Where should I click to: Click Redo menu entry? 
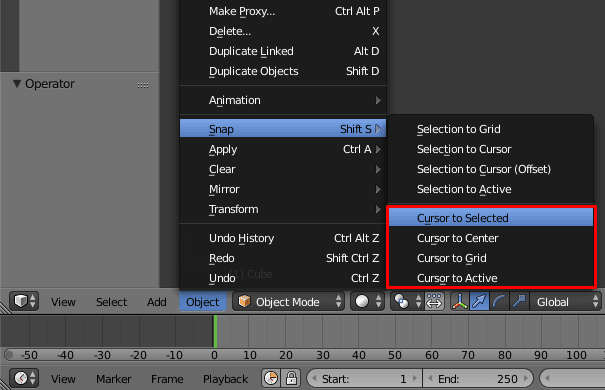click(x=283, y=258)
